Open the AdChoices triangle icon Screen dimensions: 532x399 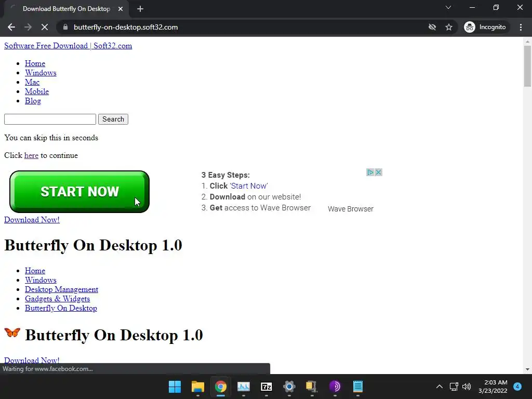pyautogui.click(x=370, y=172)
